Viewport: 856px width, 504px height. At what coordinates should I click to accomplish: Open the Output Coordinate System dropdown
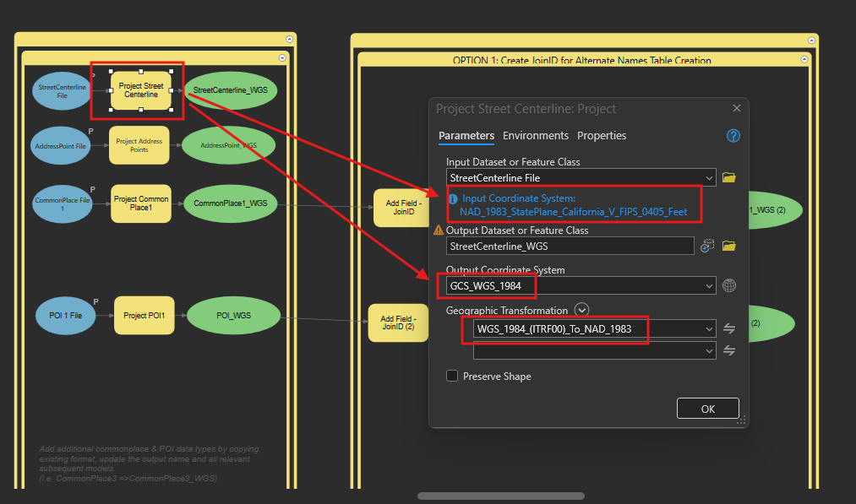[709, 286]
